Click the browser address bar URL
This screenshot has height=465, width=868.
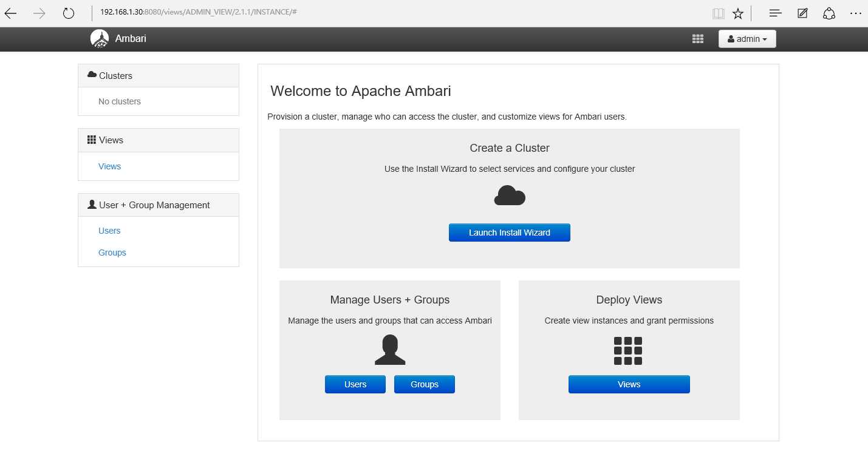[198, 12]
